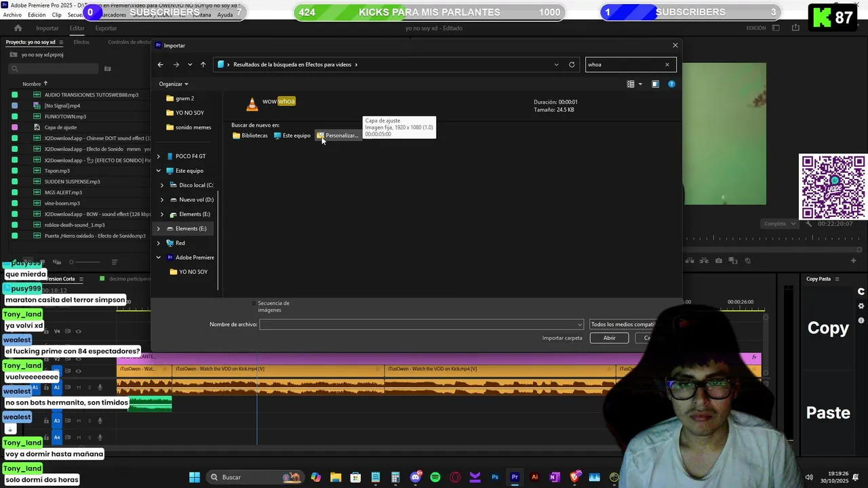Open Photoshop from the taskbar
The width and height of the screenshot is (868, 488).
[x=495, y=477]
